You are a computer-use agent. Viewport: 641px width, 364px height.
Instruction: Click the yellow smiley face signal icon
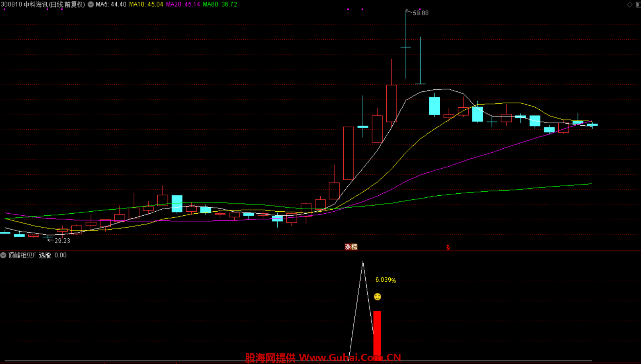pos(378,296)
